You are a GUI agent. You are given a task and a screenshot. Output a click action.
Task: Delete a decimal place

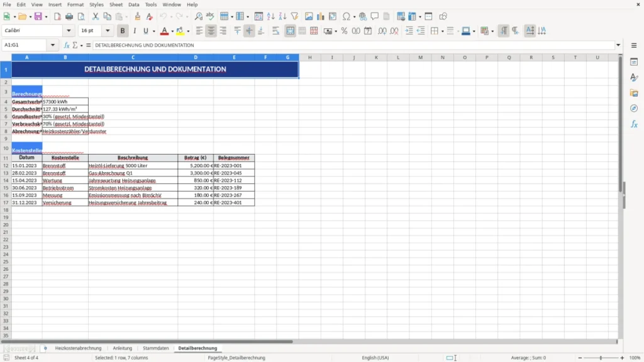pyautogui.click(x=394, y=31)
